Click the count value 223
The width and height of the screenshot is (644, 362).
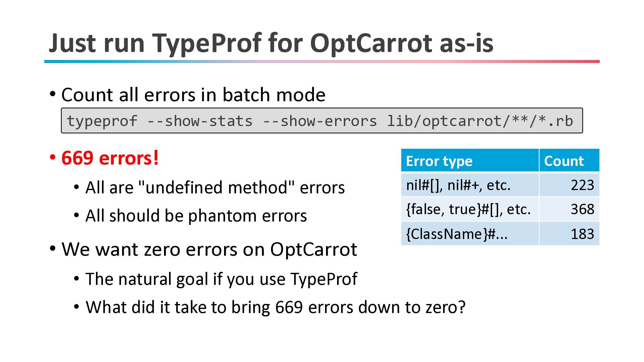click(582, 185)
